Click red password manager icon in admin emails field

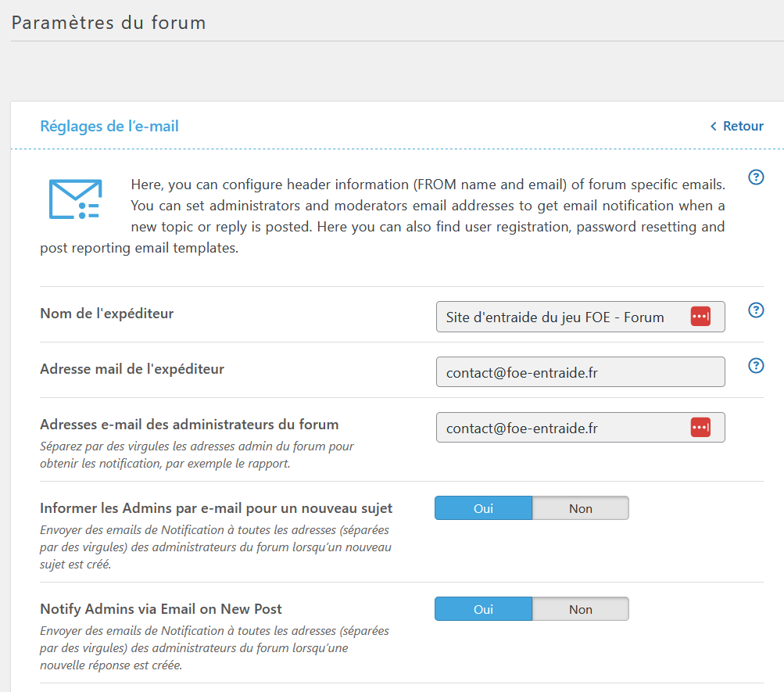pos(700,428)
